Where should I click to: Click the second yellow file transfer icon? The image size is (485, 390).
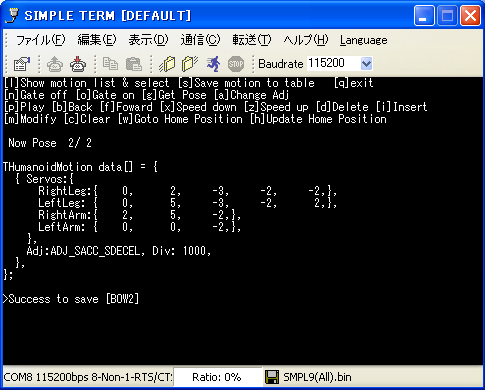(x=190, y=64)
